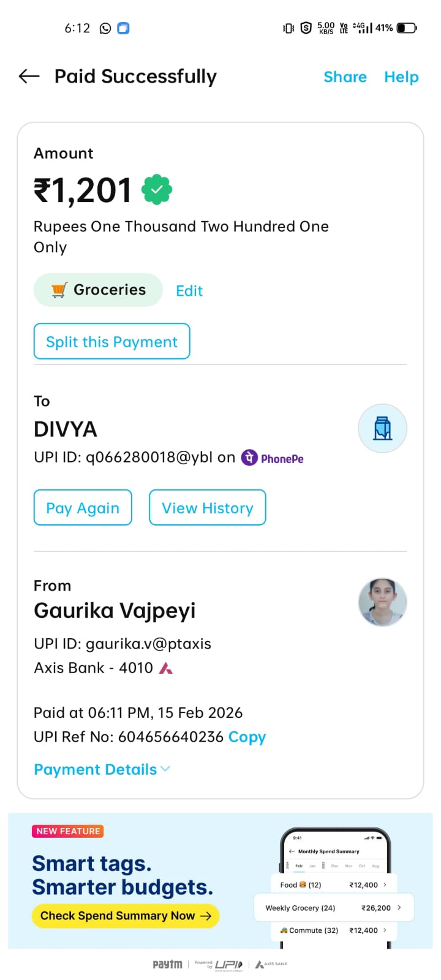Open the Food spend row chevron

[385, 884]
